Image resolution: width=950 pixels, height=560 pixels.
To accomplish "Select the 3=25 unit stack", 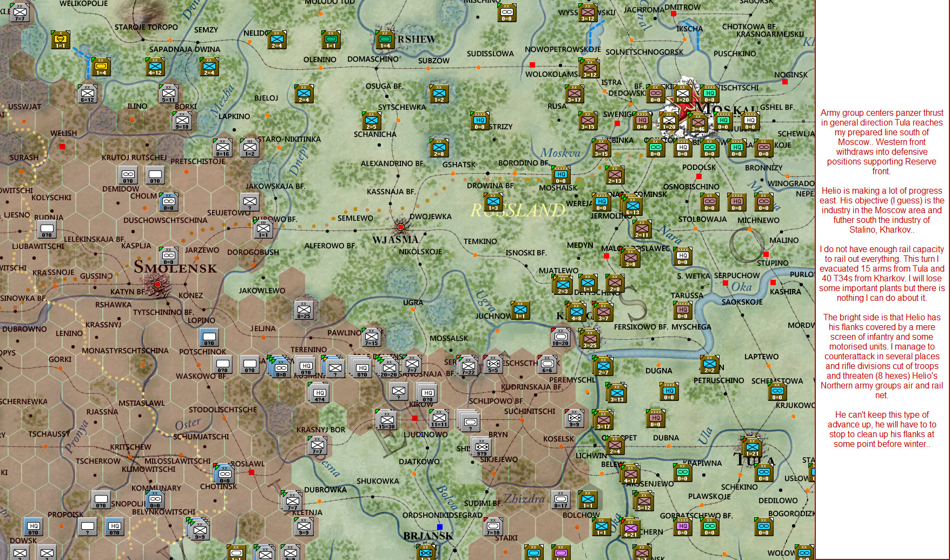I will (x=590, y=339).
